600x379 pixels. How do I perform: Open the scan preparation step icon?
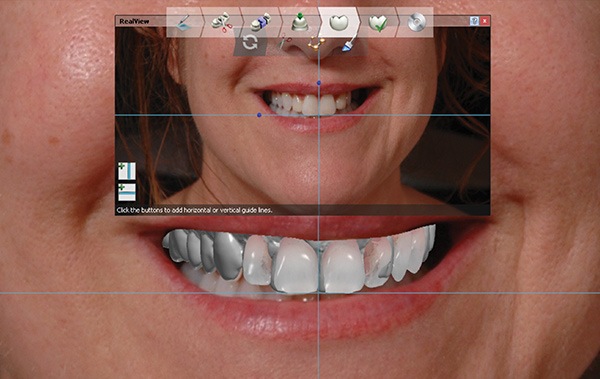click(x=184, y=22)
